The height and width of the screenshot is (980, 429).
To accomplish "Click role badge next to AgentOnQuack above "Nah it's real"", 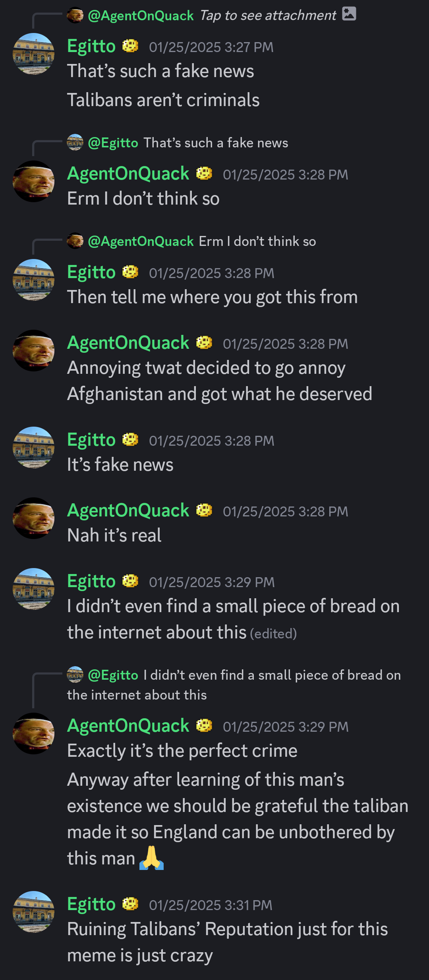I will point(204,510).
